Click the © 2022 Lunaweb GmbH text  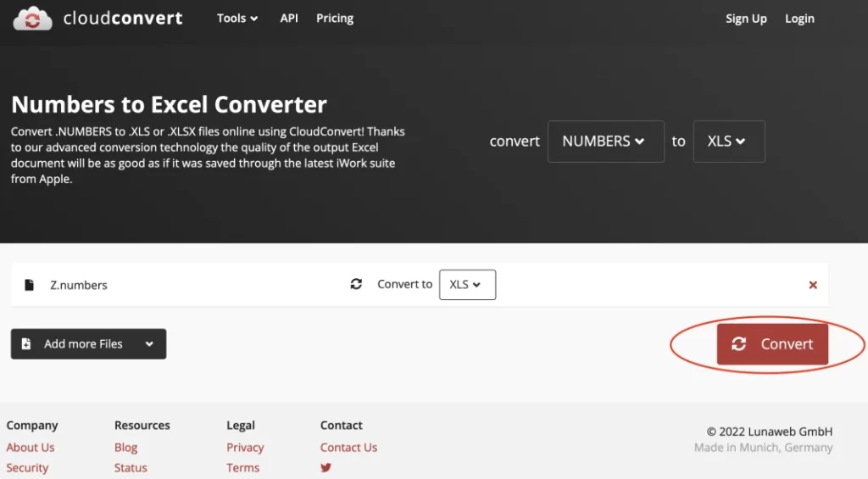tap(769, 432)
